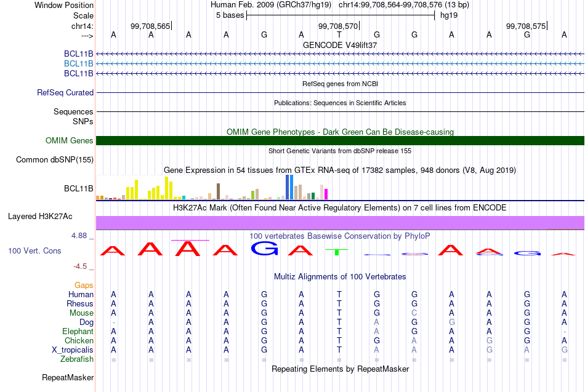Click the 4.88 PhyloP upper scale value
This screenshot has width=585, height=392.
tap(79, 236)
